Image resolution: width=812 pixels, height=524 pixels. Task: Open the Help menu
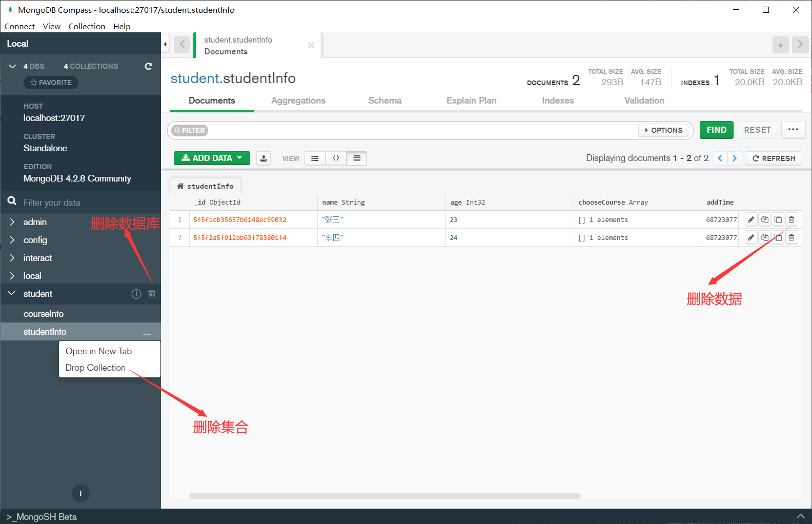coord(121,27)
